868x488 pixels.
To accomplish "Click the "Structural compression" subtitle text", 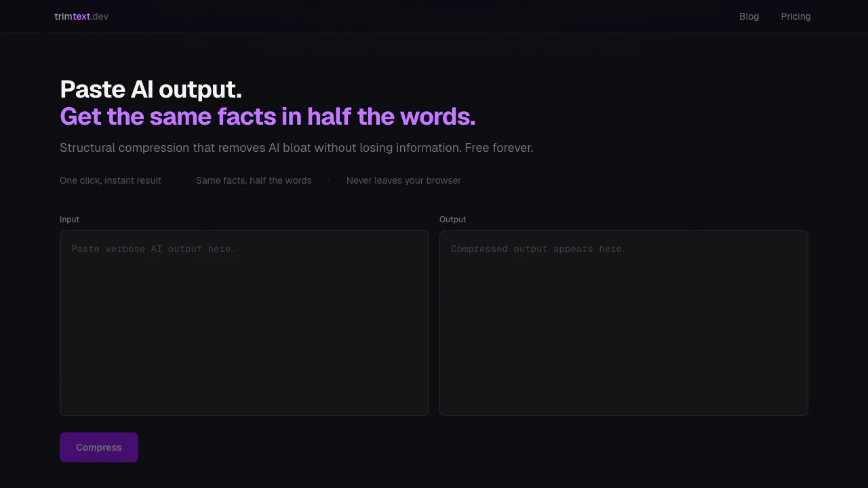I will pyautogui.click(x=296, y=148).
